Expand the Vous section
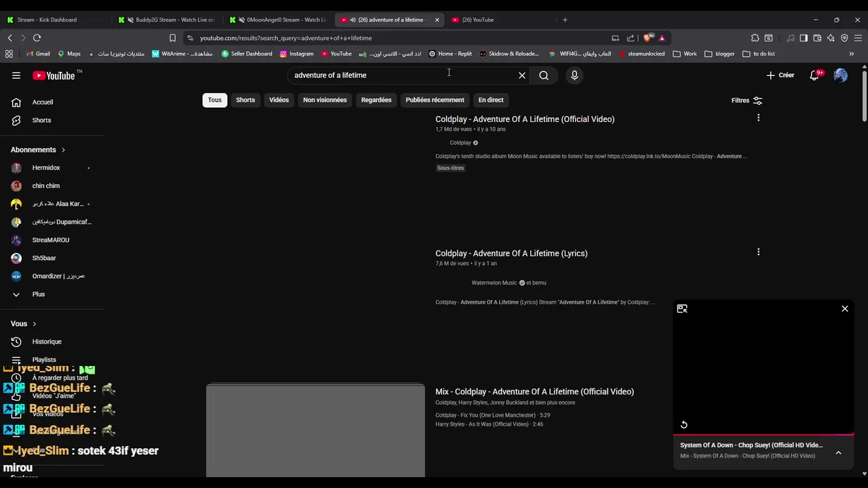Viewport: 868px width, 488px height. click(24, 324)
